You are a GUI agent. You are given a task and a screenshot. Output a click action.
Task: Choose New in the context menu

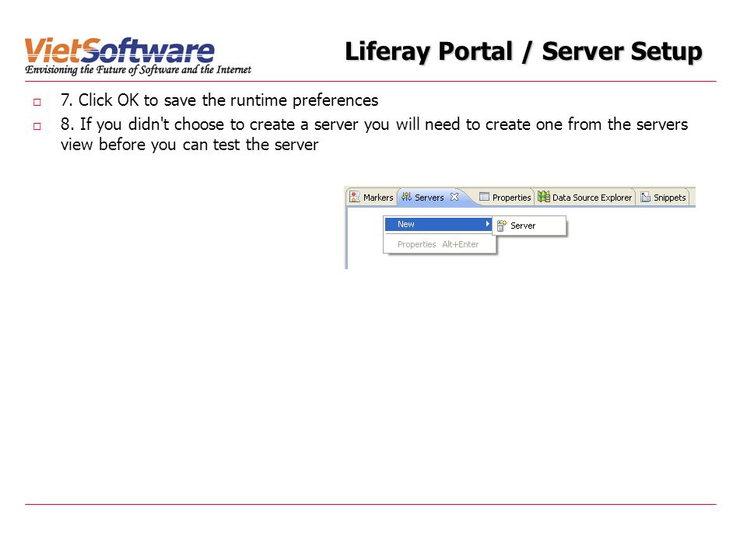tap(438, 224)
